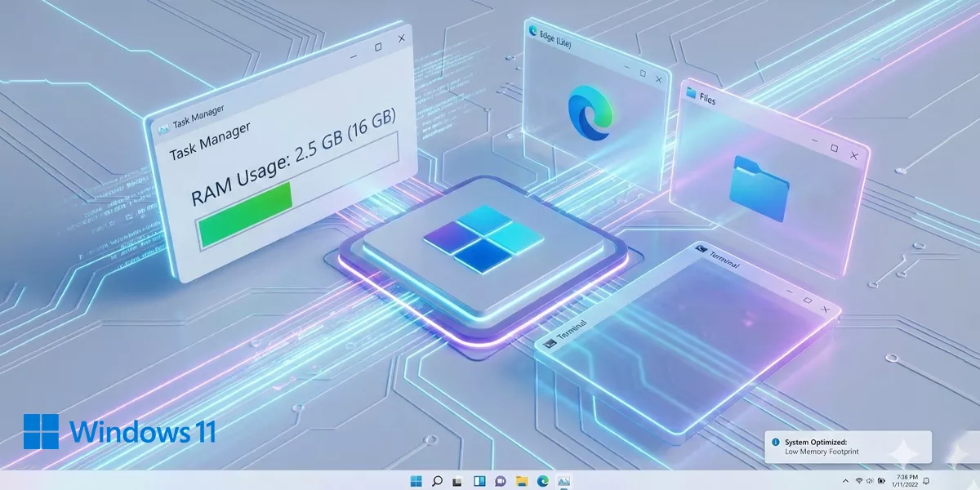The width and height of the screenshot is (980, 490).
Task: Launch Search from the taskbar
Action: 437,479
